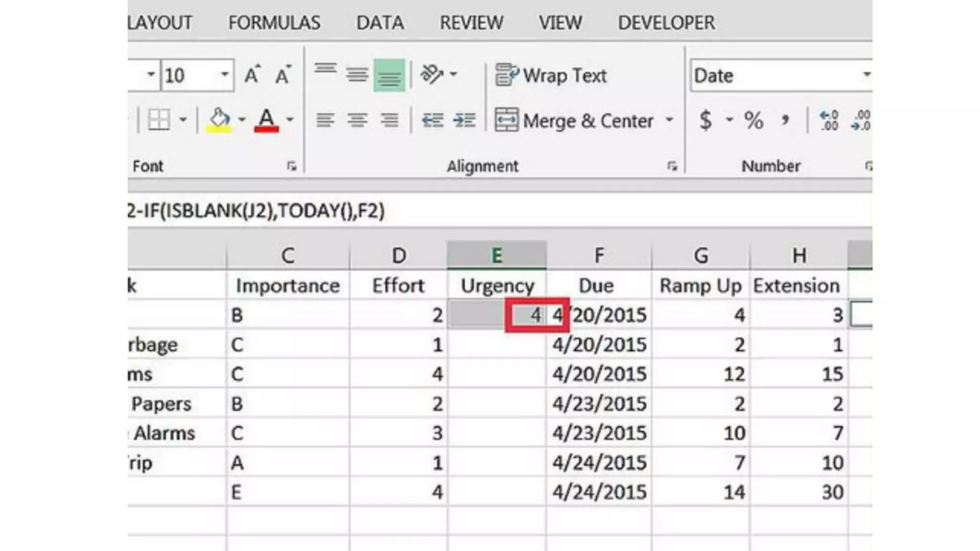Click the Decrease Indent icon
This screenshot has width=980, height=551.
pyautogui.click(x=433, y=120)
